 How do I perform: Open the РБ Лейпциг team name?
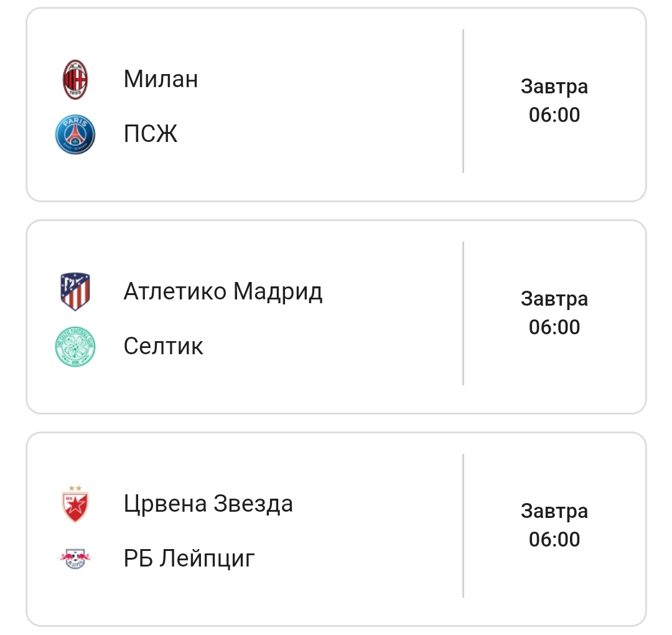click(189, 558)
